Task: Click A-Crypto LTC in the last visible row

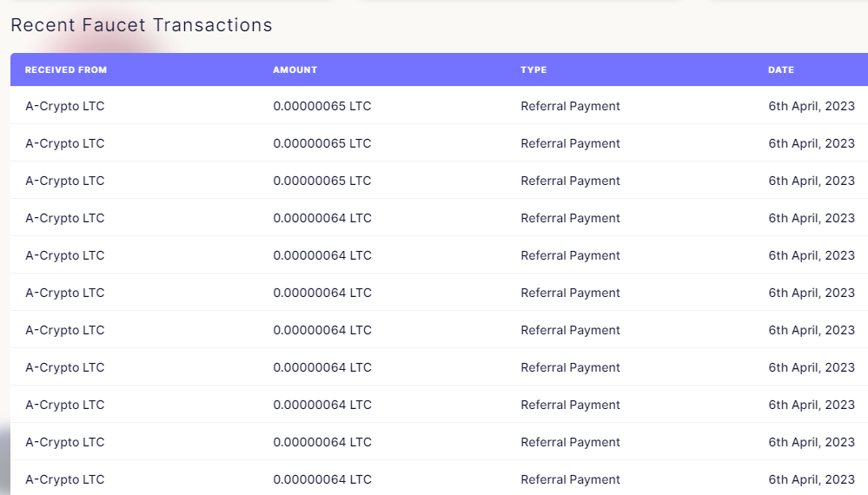Action: [65, 479]
